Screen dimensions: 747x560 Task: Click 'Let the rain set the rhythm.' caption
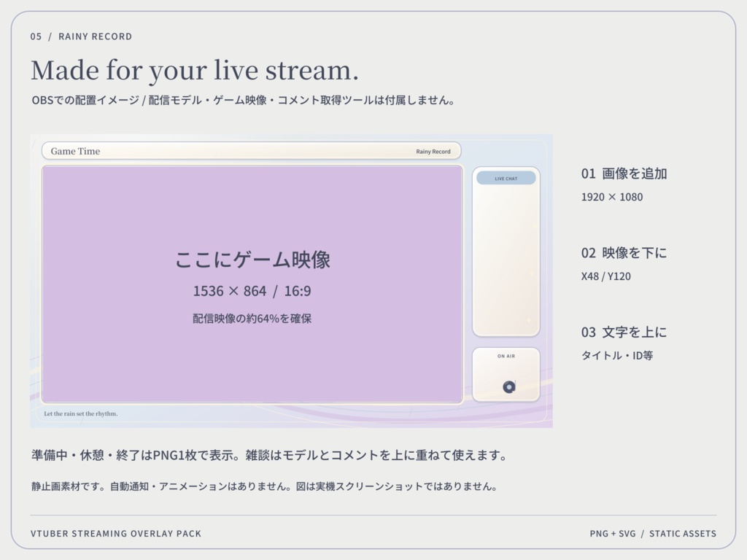80,413
